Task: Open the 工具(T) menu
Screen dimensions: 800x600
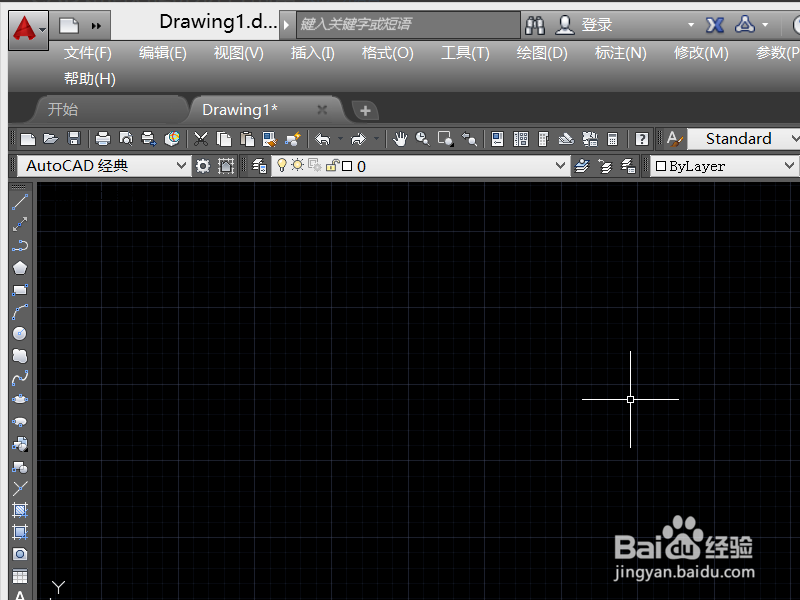Action: (465, 53)
